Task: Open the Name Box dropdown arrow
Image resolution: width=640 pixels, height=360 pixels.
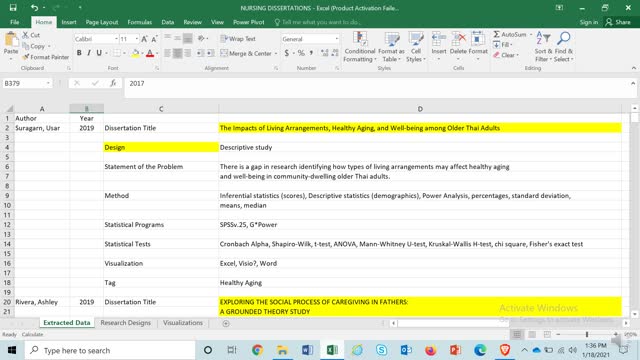Action: [48, 83]
